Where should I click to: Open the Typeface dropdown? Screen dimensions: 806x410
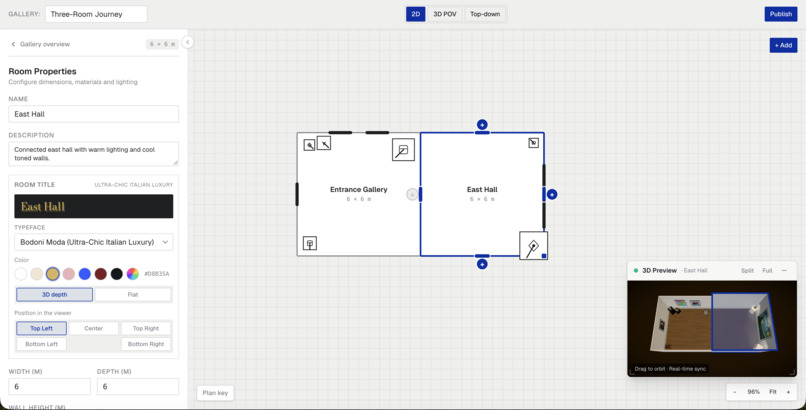(94, 242)
